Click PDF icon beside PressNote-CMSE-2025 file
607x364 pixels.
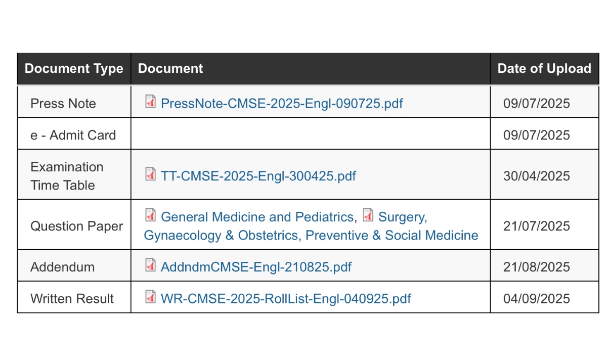point(150,102)
